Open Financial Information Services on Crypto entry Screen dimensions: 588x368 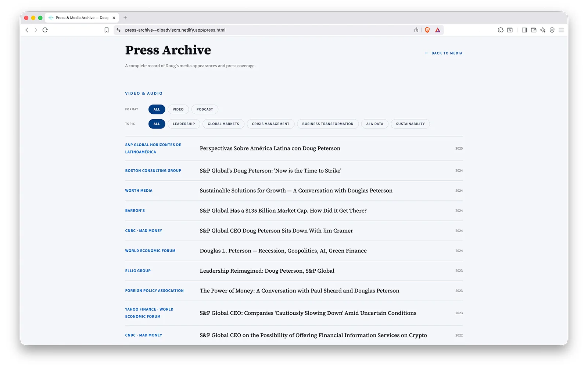tap(294, 335)
